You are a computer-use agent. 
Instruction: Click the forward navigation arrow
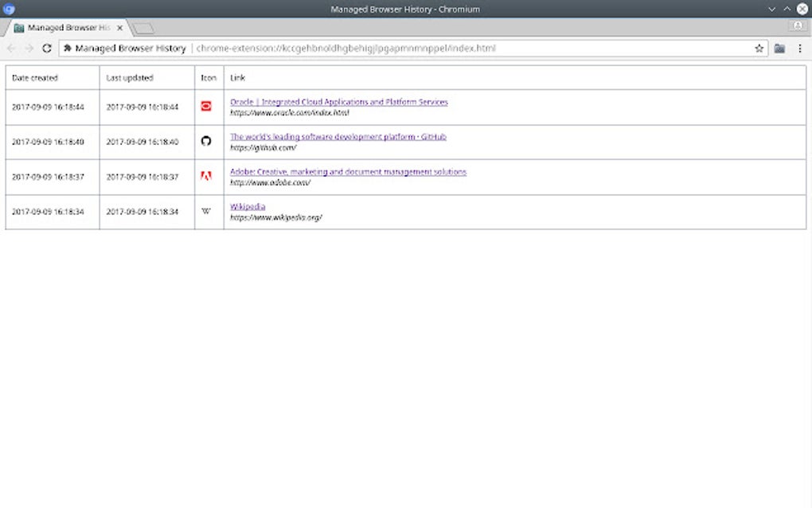(x=28, y=48)
